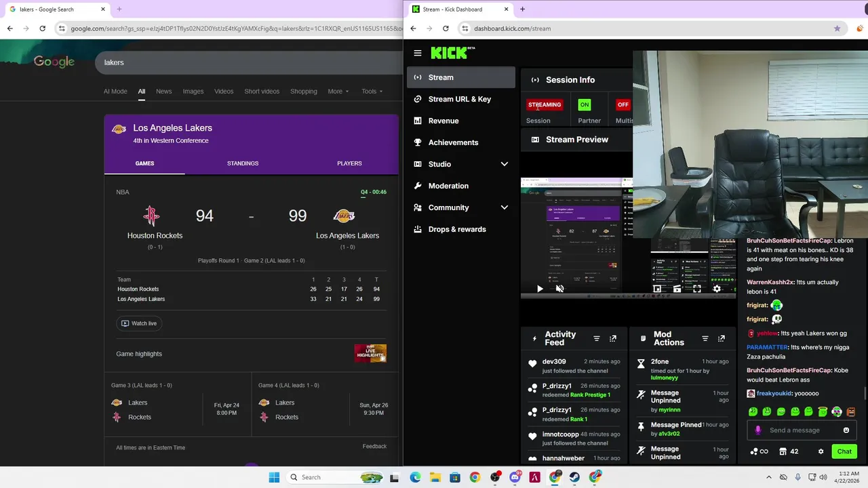868x488 pixels.
Task: Send message with green Chat button
Action: point(844,451)
